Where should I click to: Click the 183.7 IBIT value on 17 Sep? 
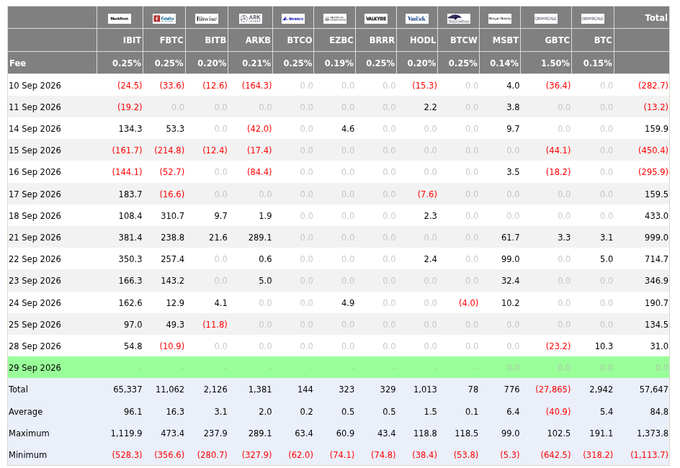pos(130,194)
